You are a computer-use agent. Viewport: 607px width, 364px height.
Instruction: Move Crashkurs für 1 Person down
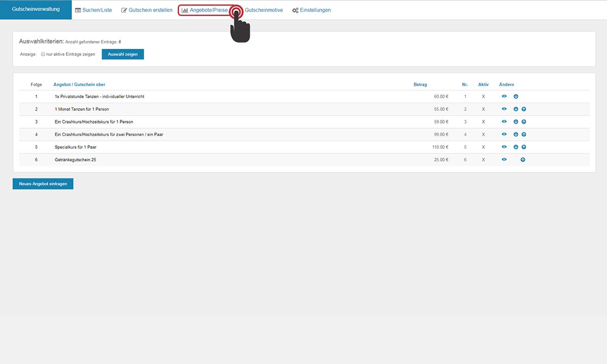click(516, 121)
